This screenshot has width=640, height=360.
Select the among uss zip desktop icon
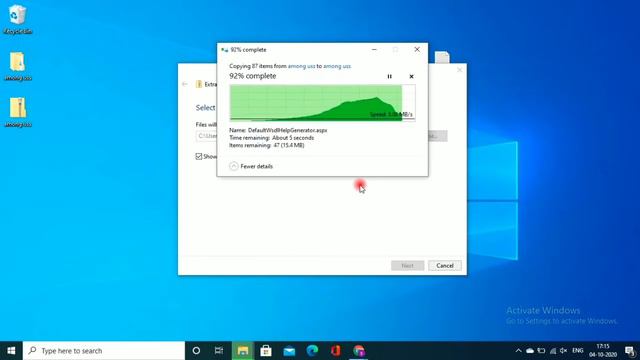(18, 113)
